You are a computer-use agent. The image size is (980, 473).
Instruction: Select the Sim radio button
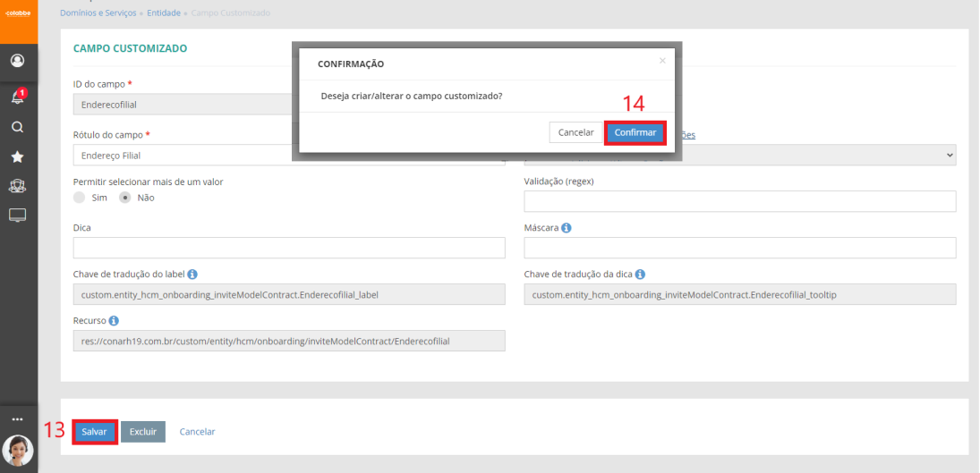pos(80,198)
